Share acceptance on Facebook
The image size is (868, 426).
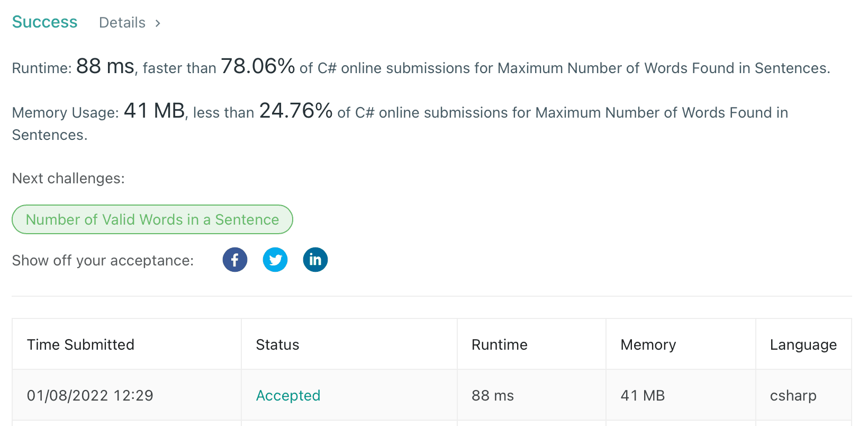[235, 260]
